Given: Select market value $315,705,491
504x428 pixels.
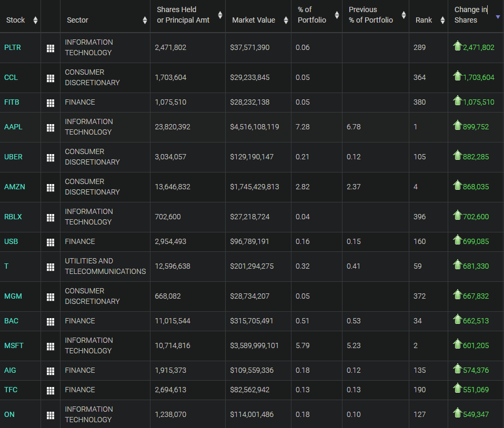Looking at the screenshot, I should pyautogui.click(x=251, y=321).
